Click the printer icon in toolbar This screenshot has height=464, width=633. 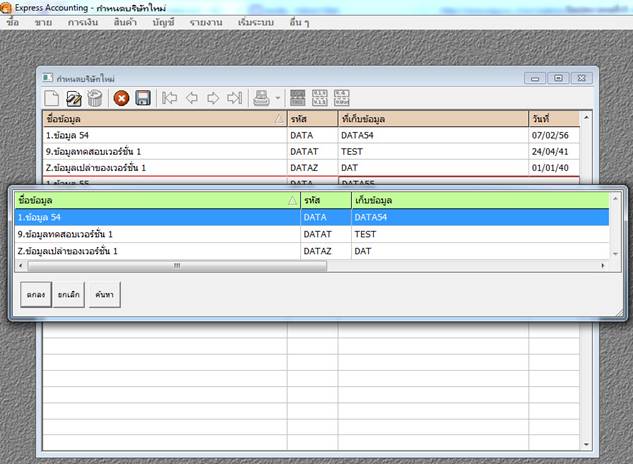click(260, 98)
